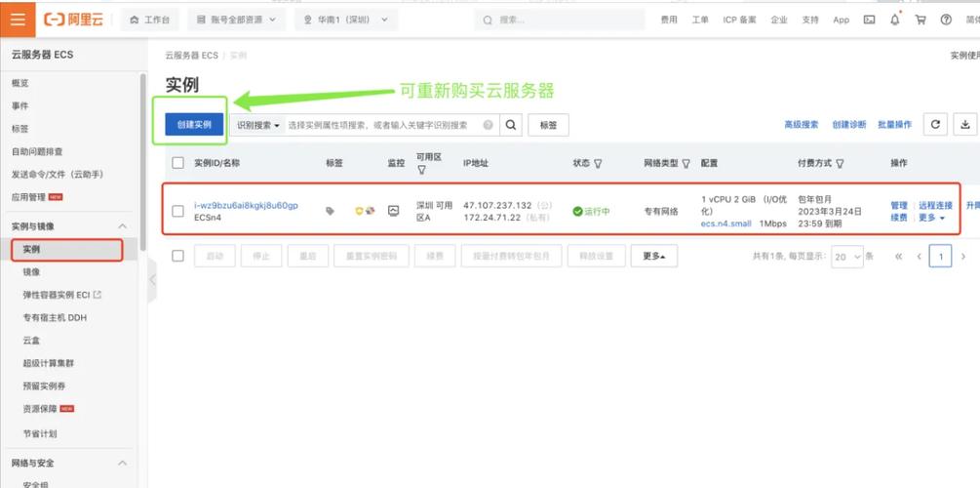The height and width of the screenshot is (488, 980).
Task: Click the search help question icon
Action: point(489,125)
